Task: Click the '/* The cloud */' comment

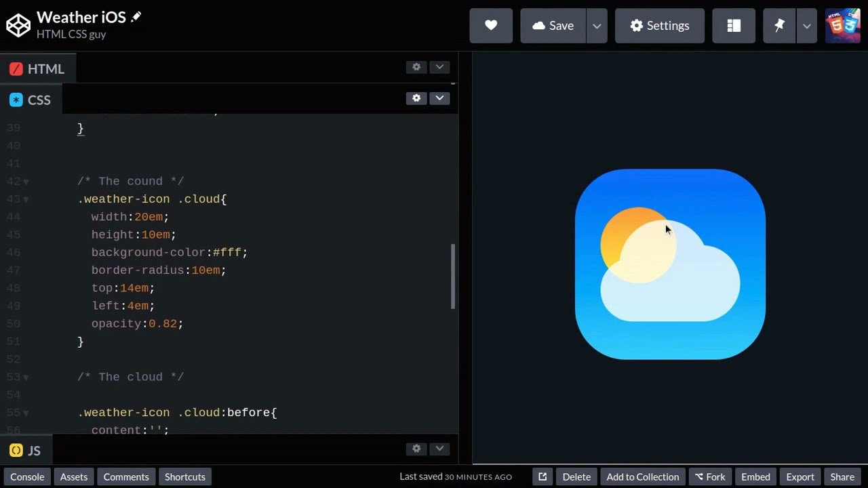Action: 130,377
